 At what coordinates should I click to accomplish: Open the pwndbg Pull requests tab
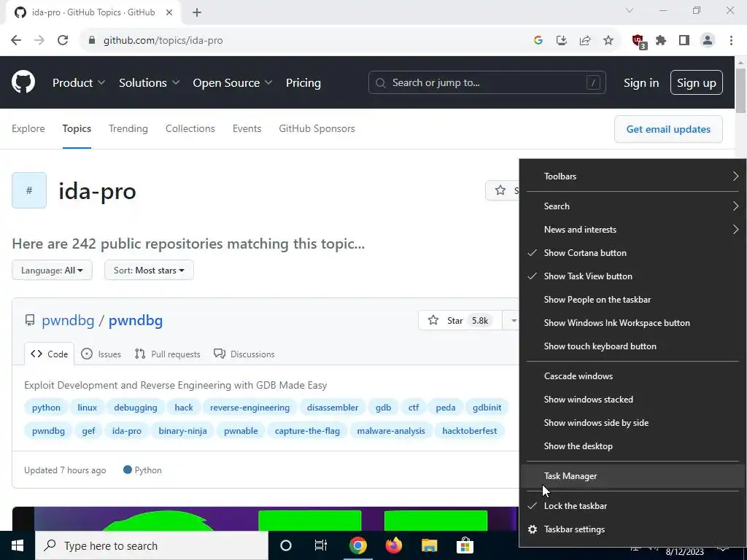pyautogui.click(x=168, y=354)
